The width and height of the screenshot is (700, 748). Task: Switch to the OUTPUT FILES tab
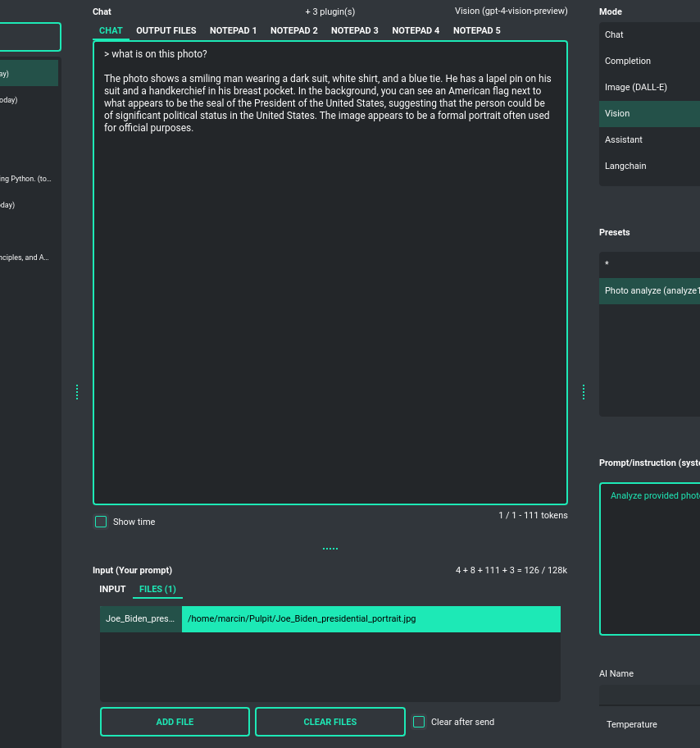click(166, 30)
